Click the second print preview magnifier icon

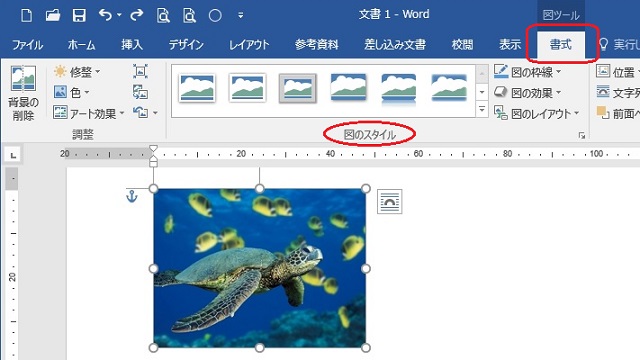[x=189, y=16]
